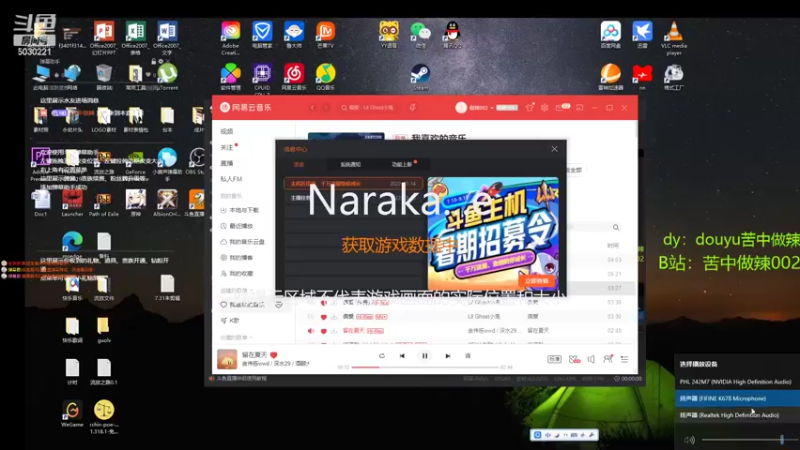Open 关注 in the sidebar
Screen dimensions: 800x450
pyautogui.click(x=227, y=147)
